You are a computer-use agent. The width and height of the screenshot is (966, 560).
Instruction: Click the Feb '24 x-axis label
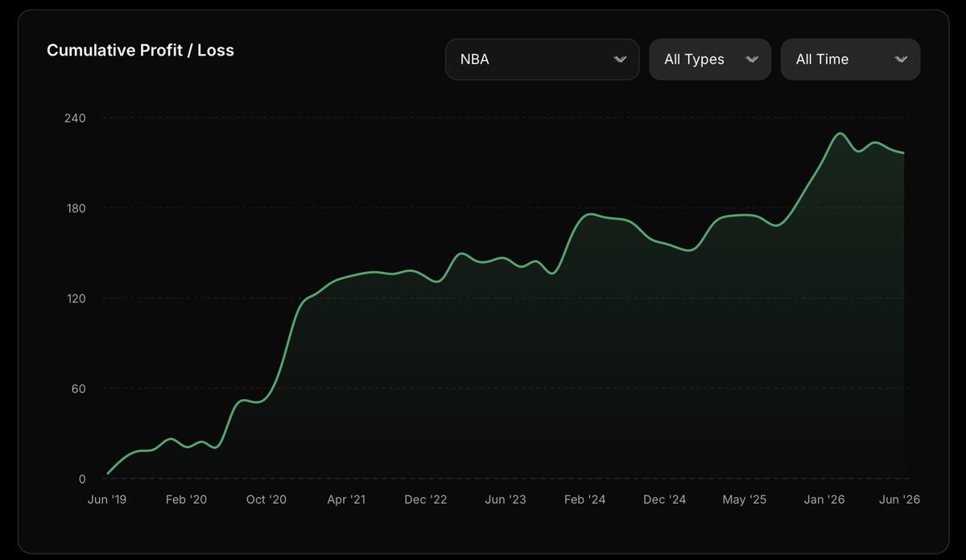point(585,500)
